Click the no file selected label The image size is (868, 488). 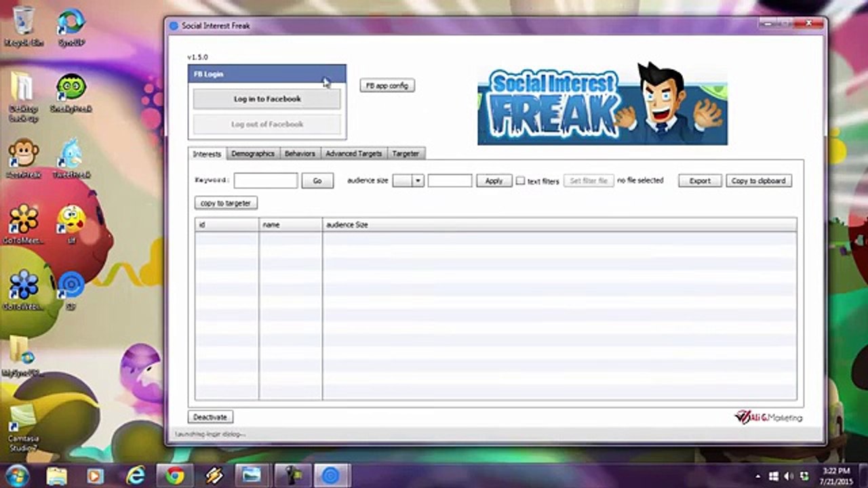(640, 180)
